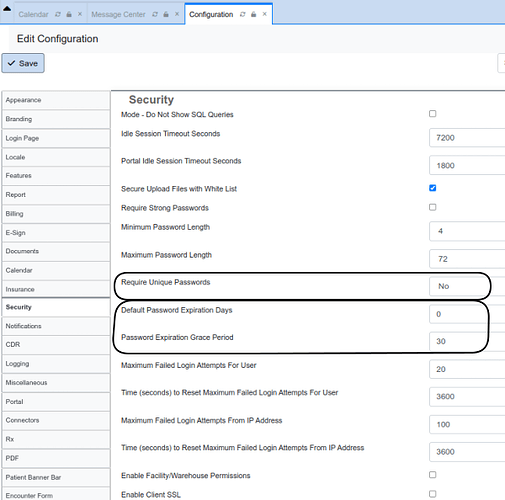The width and height of the screenshot is (505, 500).
Task: Refresh the Calendar tab
Action: tap(58, 14)
